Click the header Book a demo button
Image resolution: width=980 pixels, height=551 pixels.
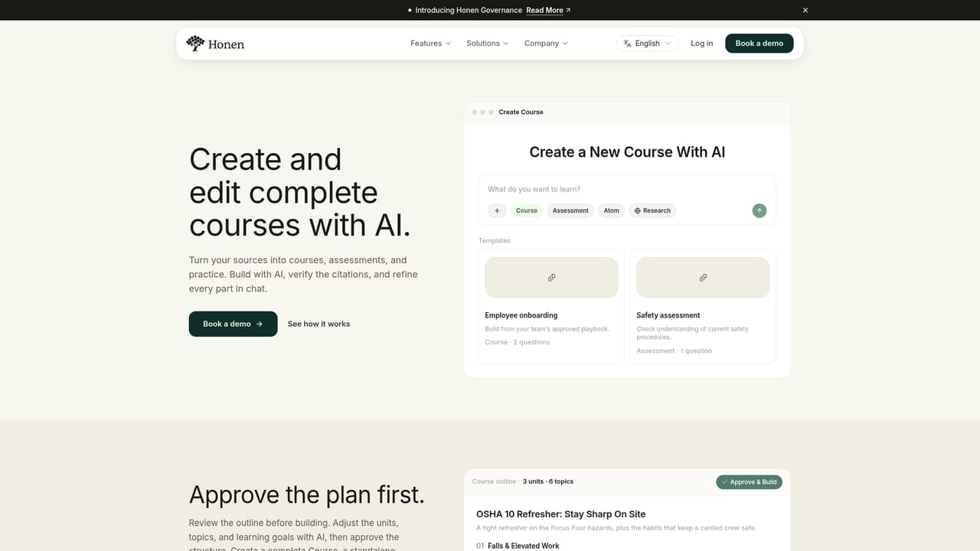[759, 44]
